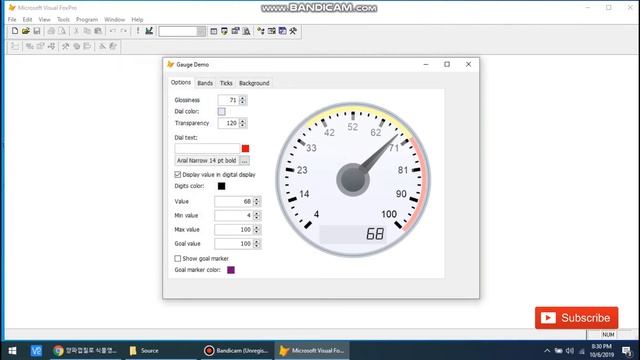The image size is (640, 360).
Task: Switch to the Options tab
Action: point(181,82)
